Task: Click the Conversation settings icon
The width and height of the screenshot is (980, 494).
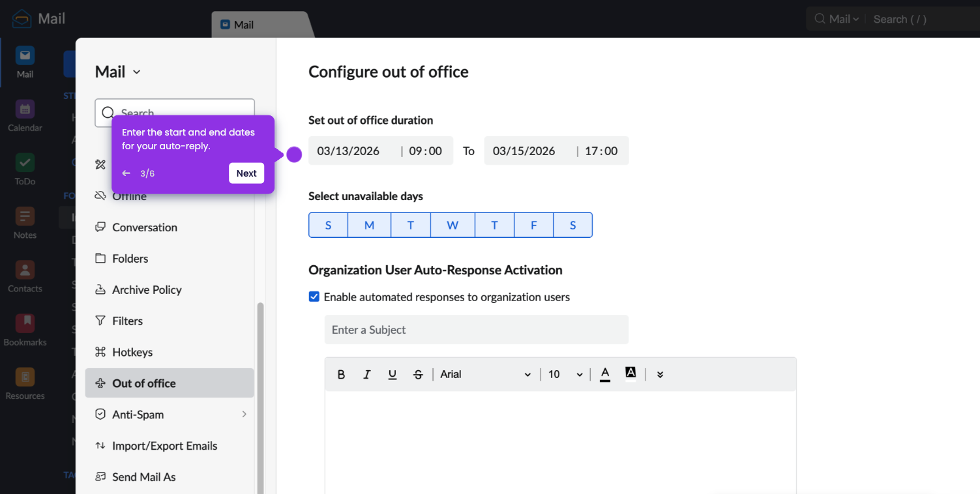Action: point(100,227)
